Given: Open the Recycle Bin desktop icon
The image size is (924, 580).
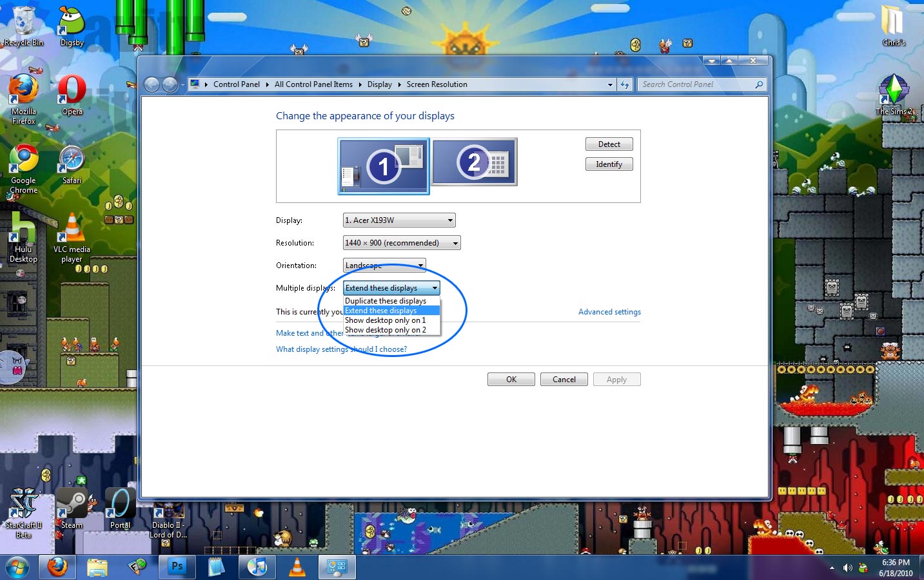Looking at the screenshot, I should point(24,27).
